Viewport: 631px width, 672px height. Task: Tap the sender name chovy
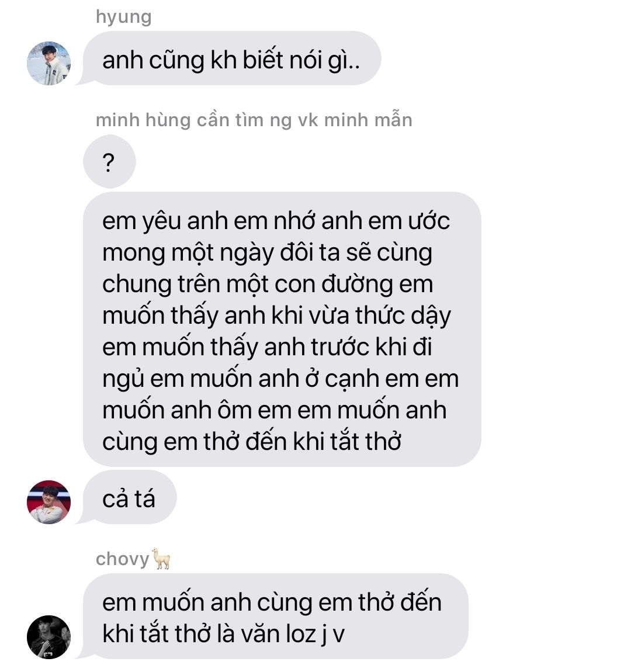tap(123, 559)
